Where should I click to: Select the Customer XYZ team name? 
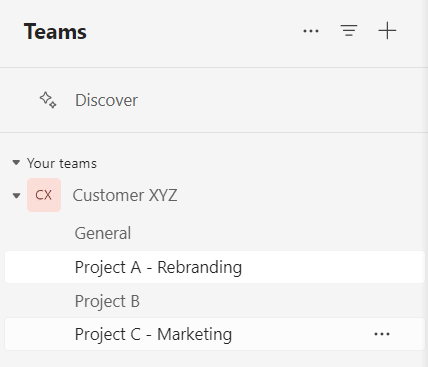125,195
